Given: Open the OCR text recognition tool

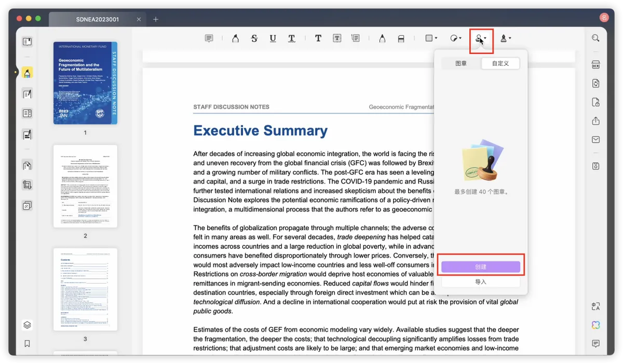Looking at the screenshot, I should [x=595, y=65].
